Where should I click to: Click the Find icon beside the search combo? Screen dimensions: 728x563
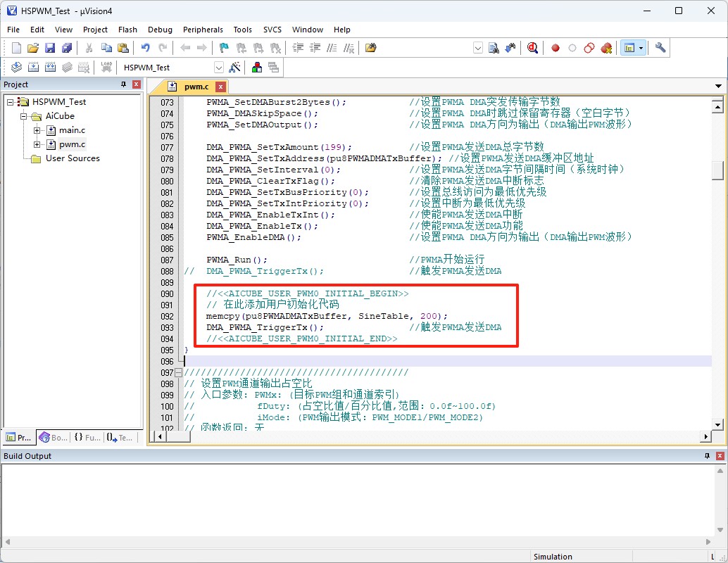[x=494, y=48]
